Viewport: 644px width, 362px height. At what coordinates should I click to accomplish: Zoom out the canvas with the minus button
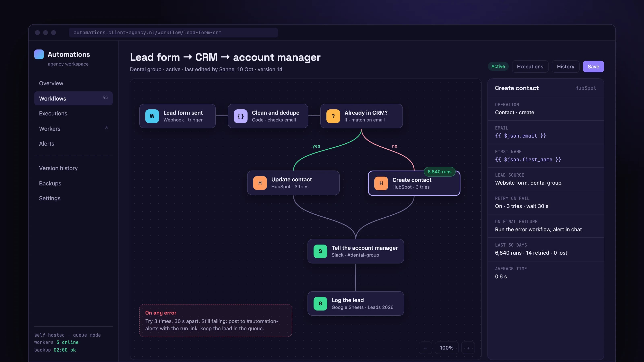click(425, 348)
